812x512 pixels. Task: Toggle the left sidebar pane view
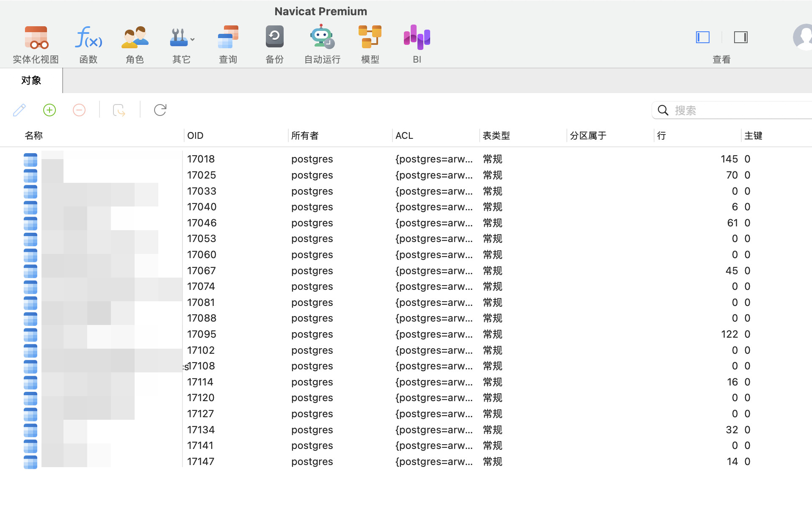(x=703, y=37)
